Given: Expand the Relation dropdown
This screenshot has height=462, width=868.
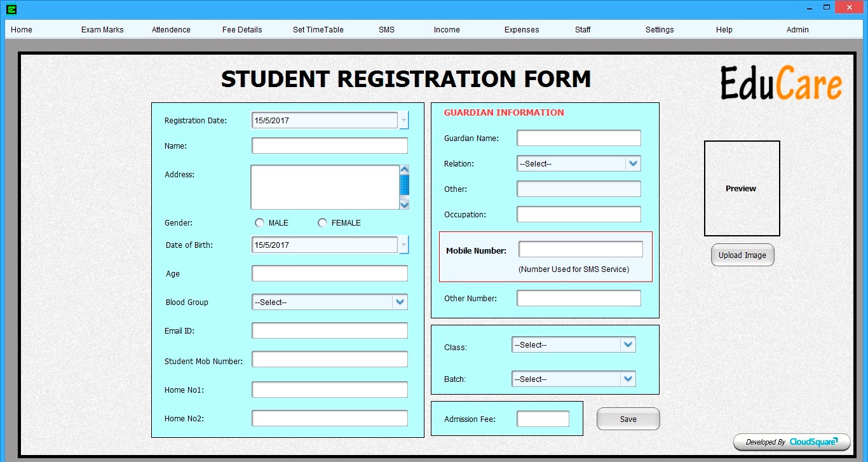Looking at the screenshot, I should 633,163.
